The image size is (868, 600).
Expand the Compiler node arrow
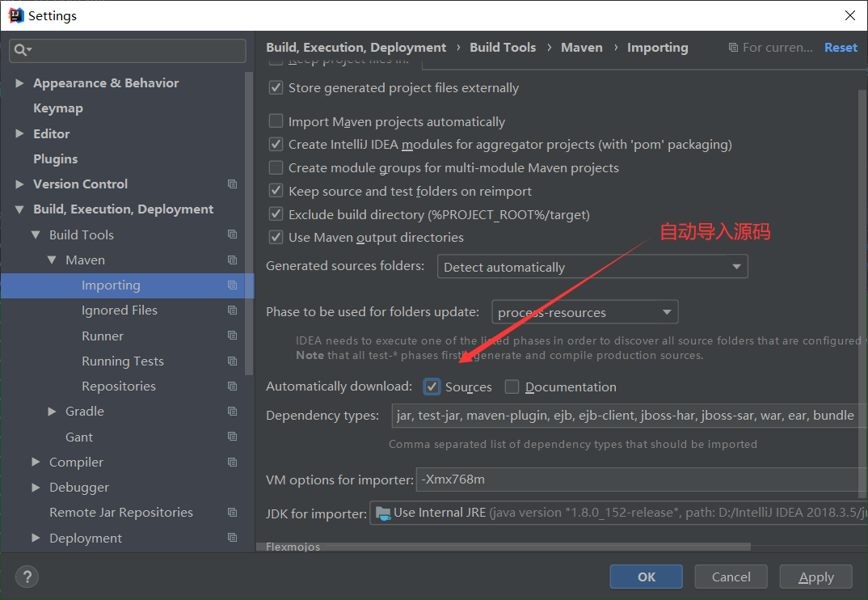pos(36,462)
